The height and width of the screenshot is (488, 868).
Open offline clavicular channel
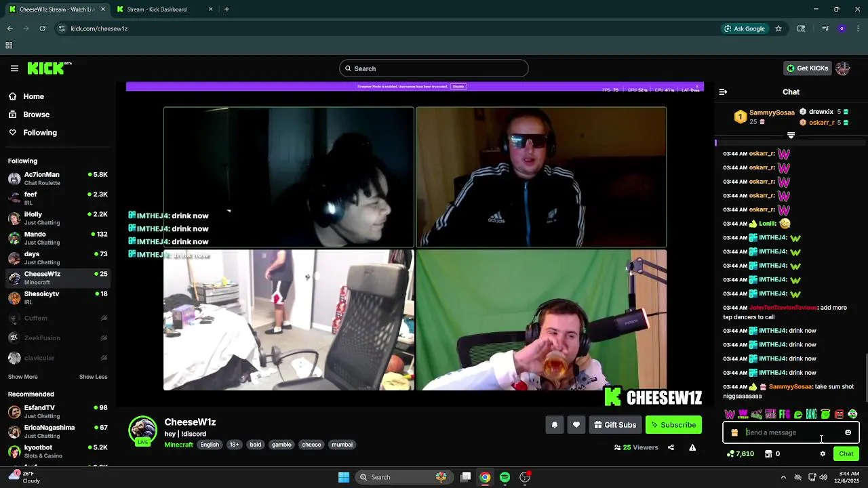pos(58,358)
